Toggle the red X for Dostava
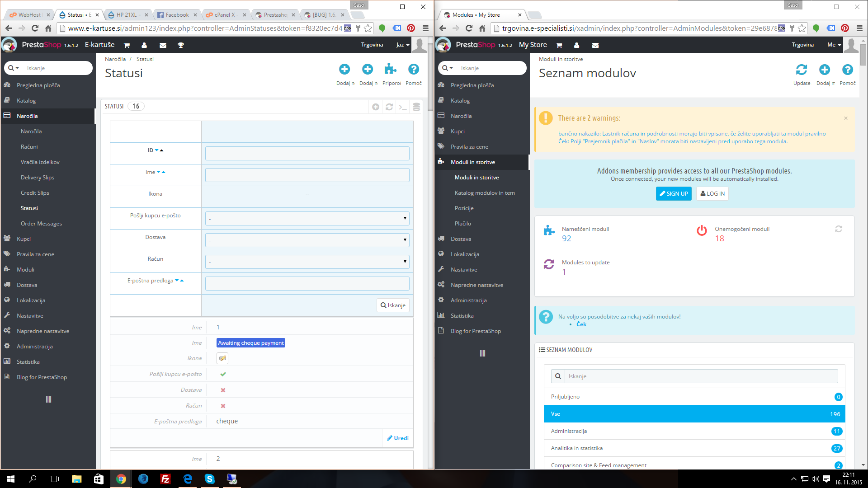868x488 pixels. coord(223,390)
